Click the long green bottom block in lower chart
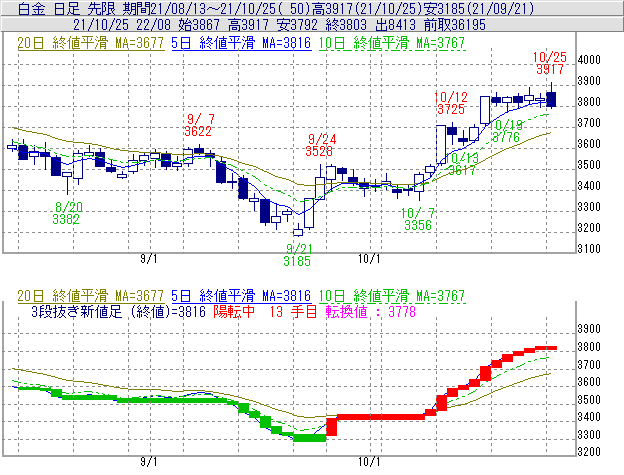The width and height of the screenshot is (624, 475). point(310,438)
